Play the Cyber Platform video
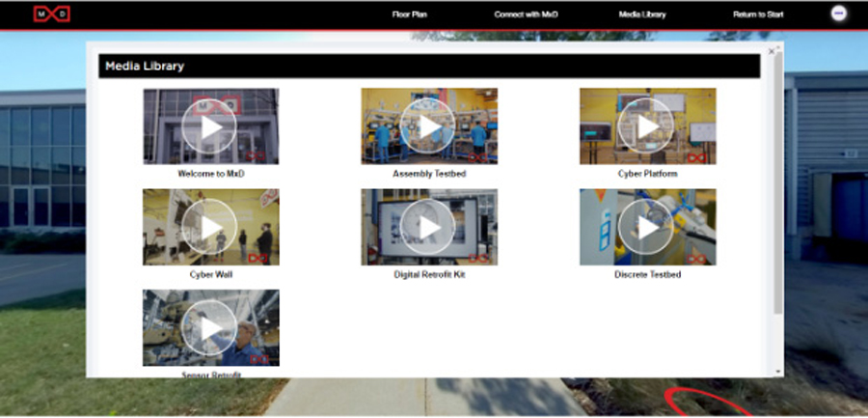Image resolution: width=868 pixels, height=418 pixels. point(648,126)
